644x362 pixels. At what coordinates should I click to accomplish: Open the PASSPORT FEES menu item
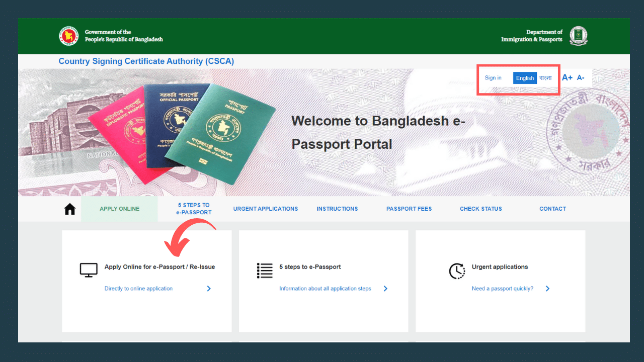[409, 209]
